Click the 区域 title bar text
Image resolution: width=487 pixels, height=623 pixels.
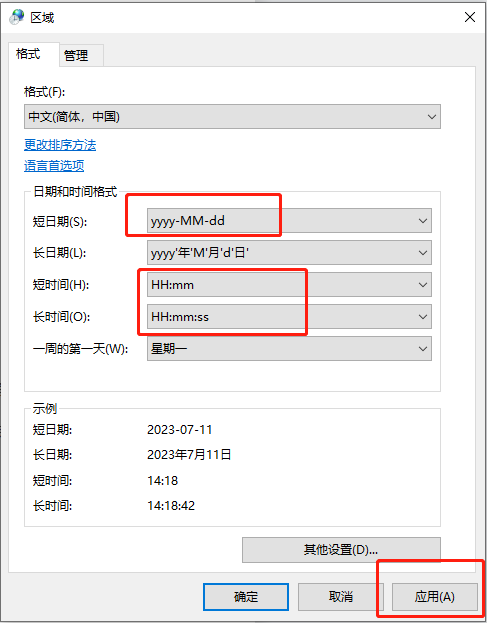pyautogui.click(x=42, y=17)
